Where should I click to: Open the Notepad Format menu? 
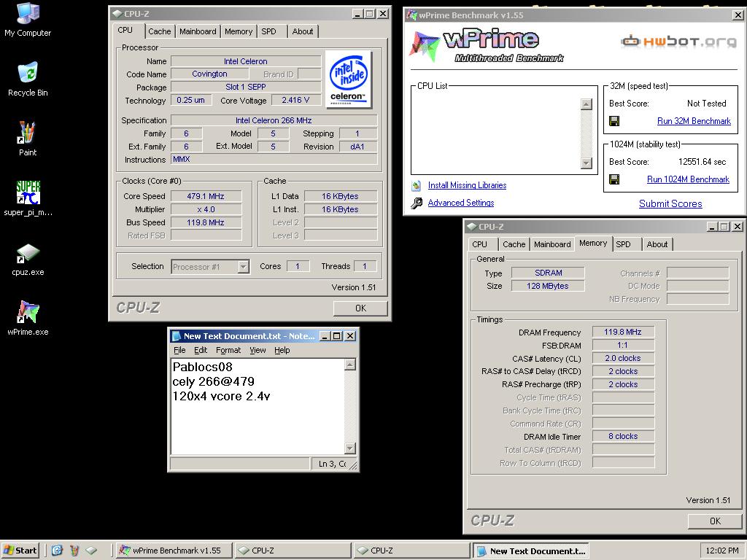[x=228, y=350]
